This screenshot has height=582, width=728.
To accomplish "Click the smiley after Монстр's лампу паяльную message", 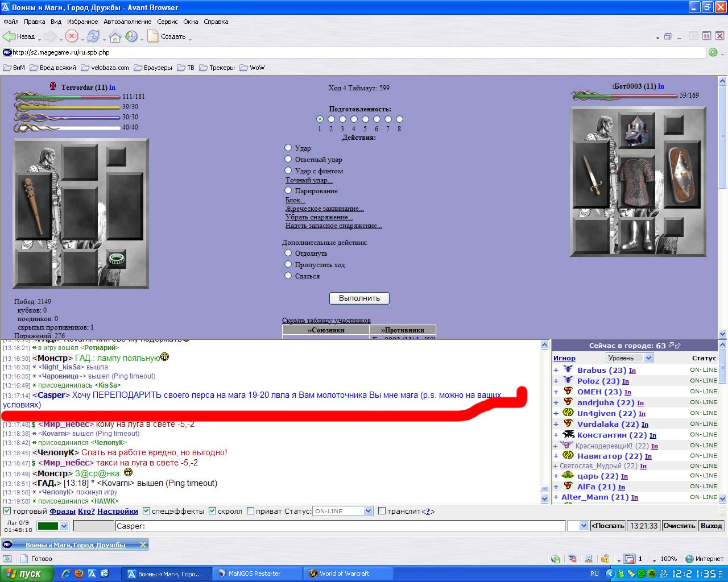I will tap(165, 357).
